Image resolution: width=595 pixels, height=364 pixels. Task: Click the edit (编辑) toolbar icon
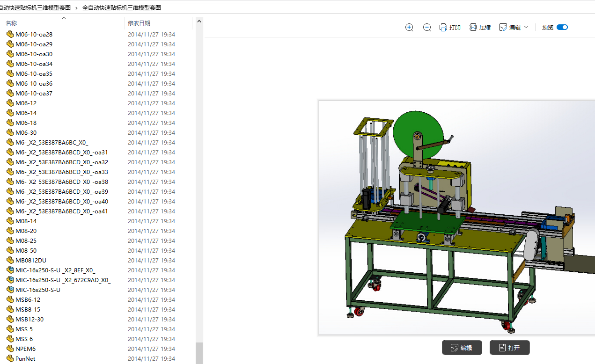coord(503,28)
